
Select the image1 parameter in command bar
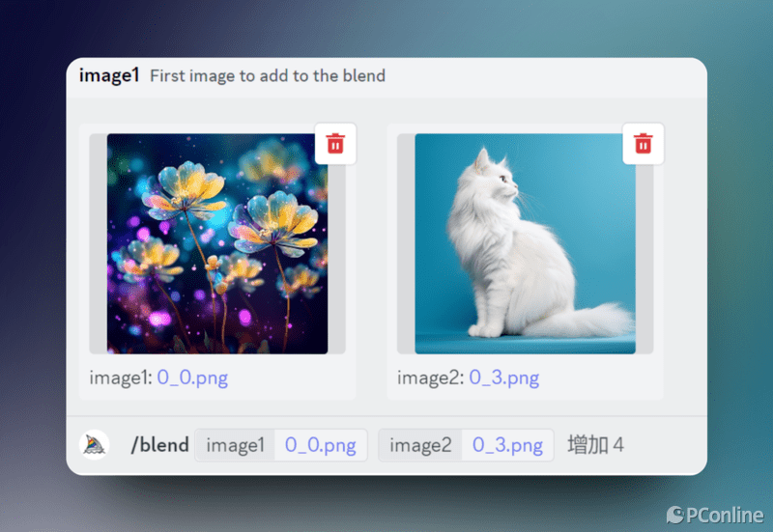[x=235, y=445]
